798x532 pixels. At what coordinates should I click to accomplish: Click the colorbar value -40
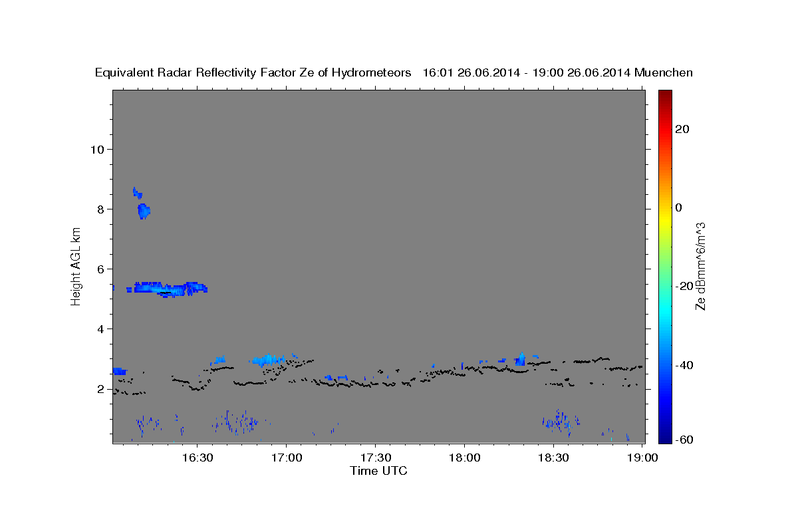click(x=684, y=364)
